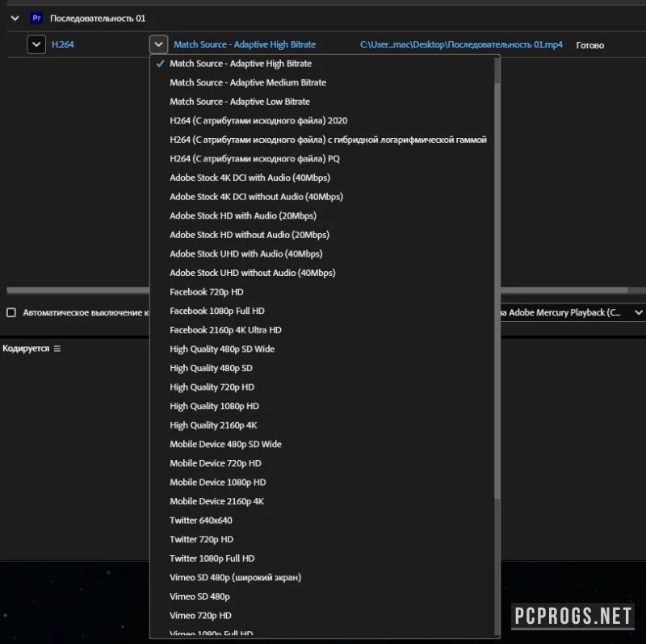Pick Adobe Stock UHD with Audio (40Mbps)

(322, 253)
